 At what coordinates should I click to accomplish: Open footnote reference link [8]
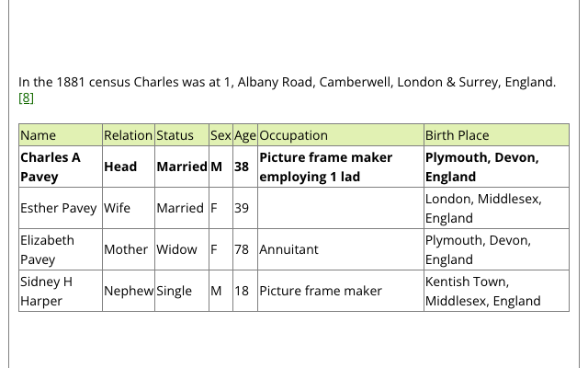click(x=26, y=98)
